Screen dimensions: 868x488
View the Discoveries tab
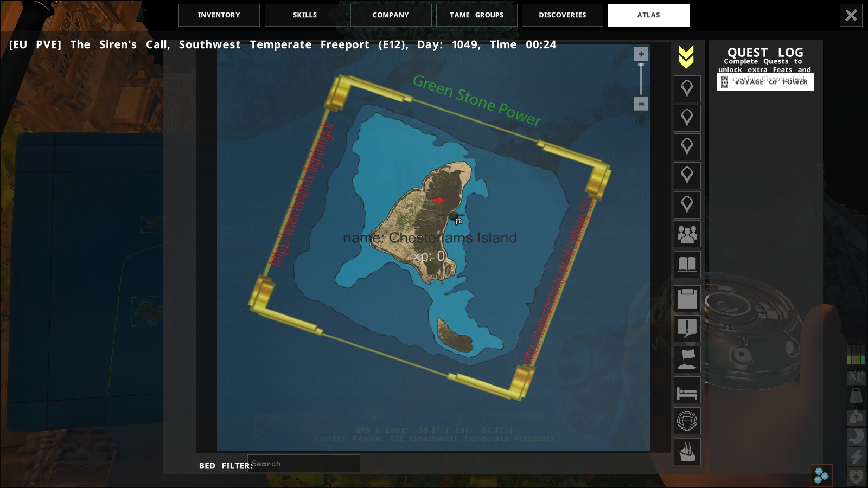[x=563, y=15]
